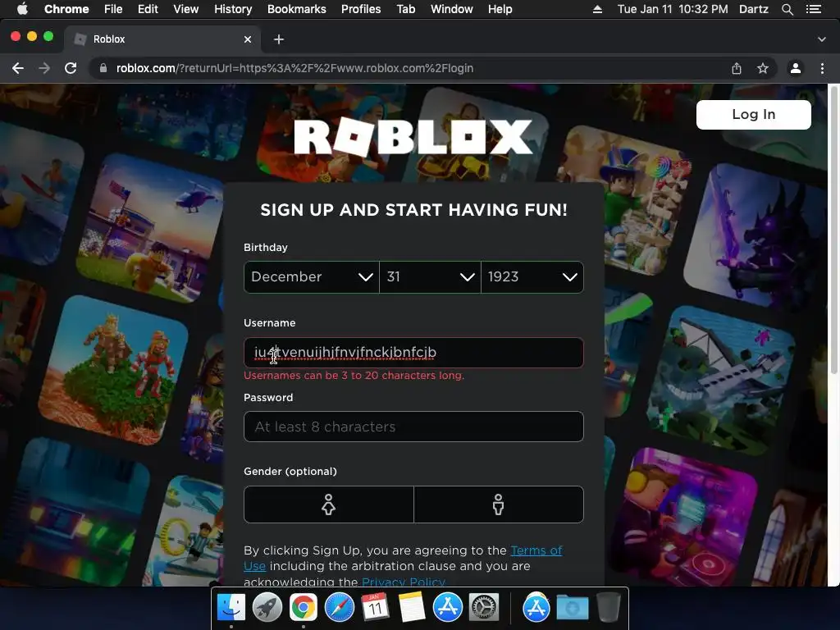Open Calendar from the Dock
The image size is (840, 630).
tap(376, 608)
